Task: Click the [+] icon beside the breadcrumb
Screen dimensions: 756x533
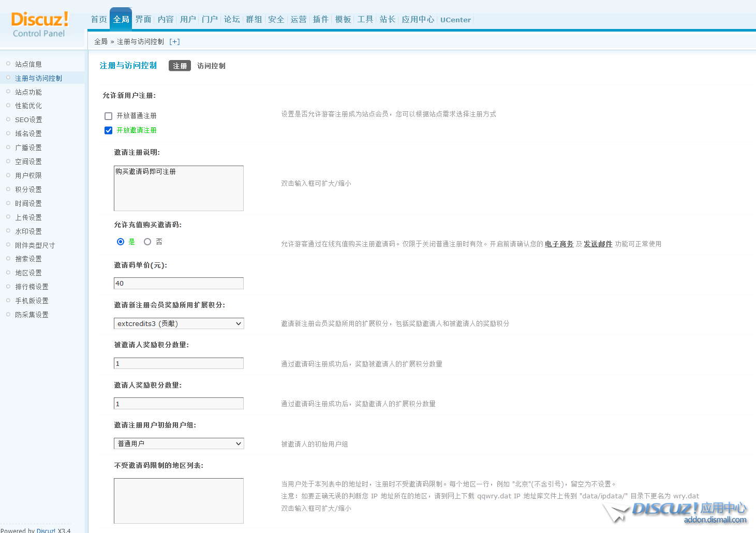Action: [174, 42]
